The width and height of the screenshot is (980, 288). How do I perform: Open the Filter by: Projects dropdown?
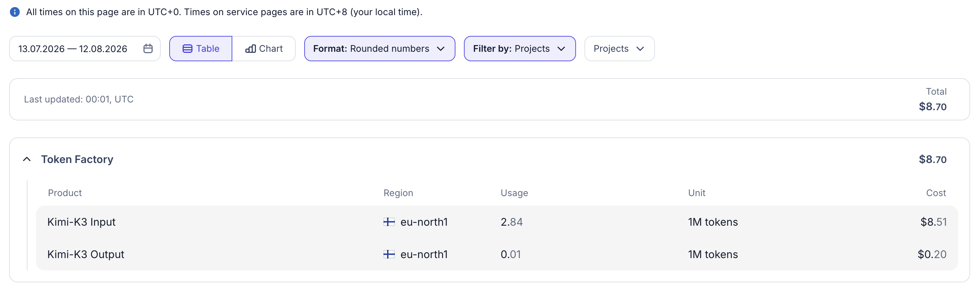[x=519, y=49]
